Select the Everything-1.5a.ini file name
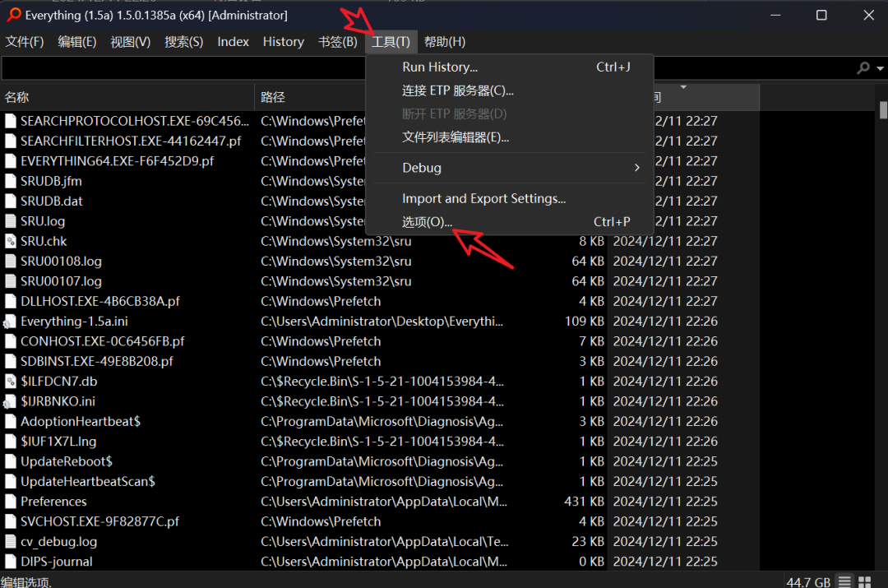 (x=74, y=322)
